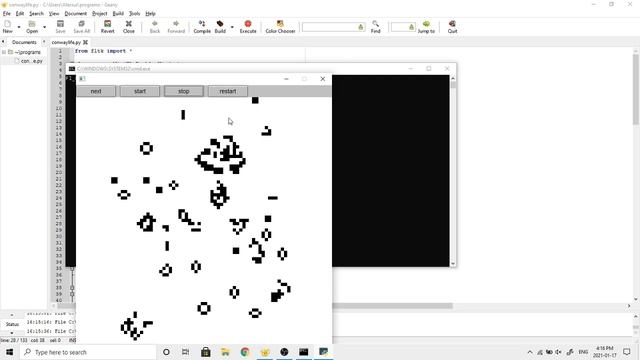Close the document using Close toolbar icon
The height and width of the screenshot is (360, 640).
point(129,27)
